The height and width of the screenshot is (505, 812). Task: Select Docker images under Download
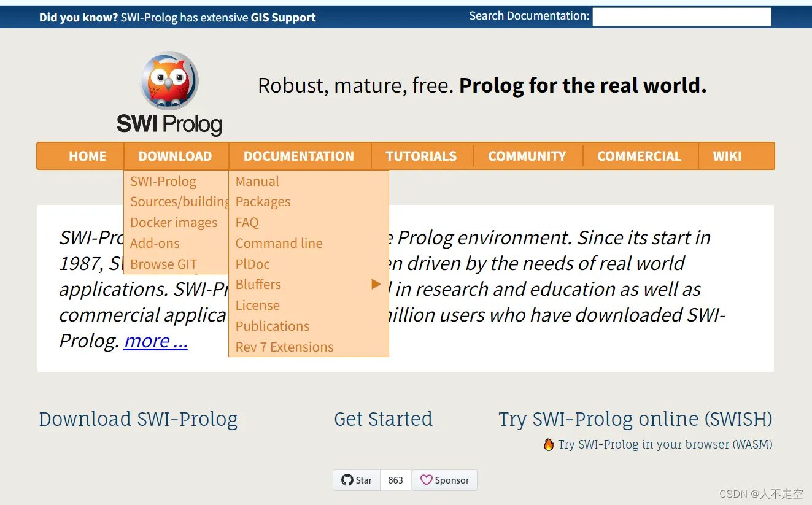click(x=174, y=222)
